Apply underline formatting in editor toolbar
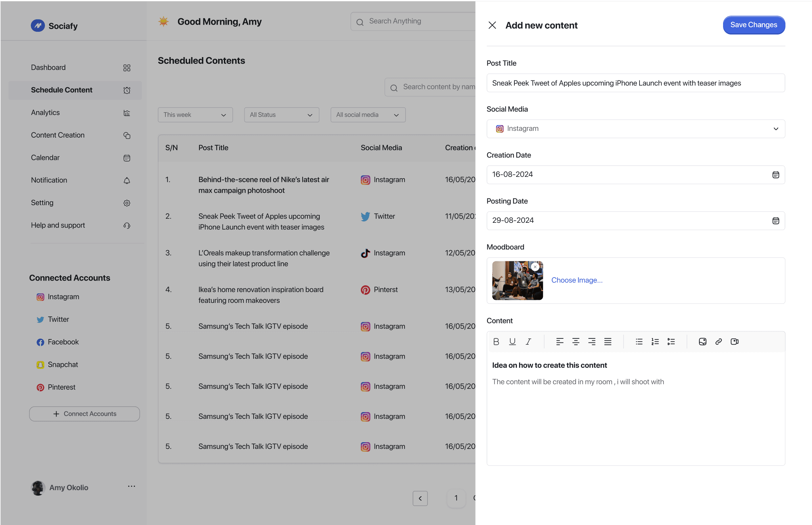Screen dimensions: 812x525 (x=512, y=341)
